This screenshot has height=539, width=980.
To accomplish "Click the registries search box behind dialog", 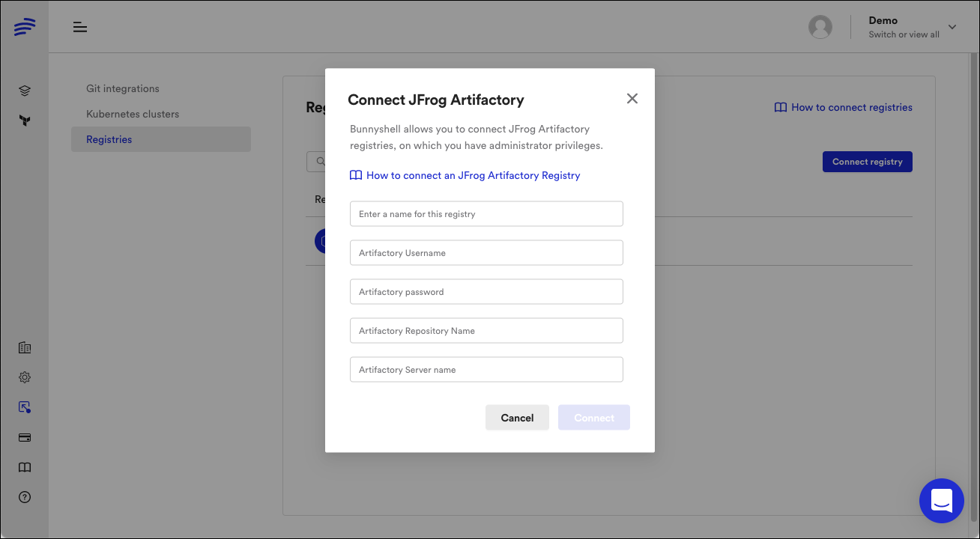I will pyautogui.click(x=316, y=161).
